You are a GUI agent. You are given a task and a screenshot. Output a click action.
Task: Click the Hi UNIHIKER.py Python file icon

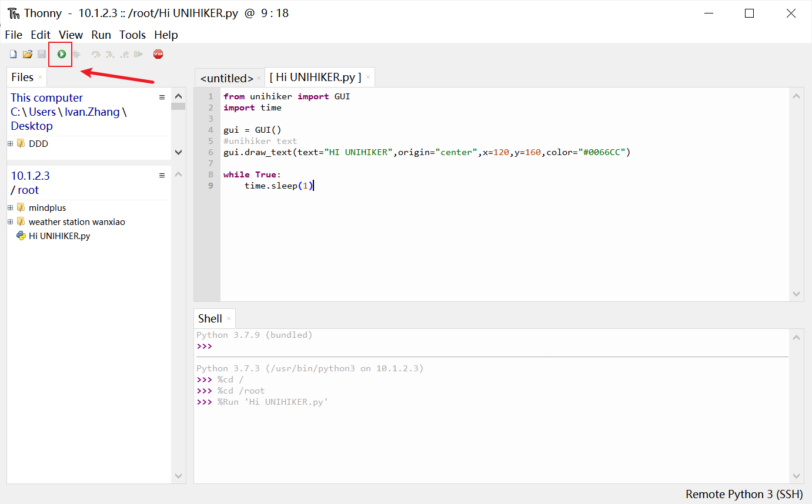[22, 236]
